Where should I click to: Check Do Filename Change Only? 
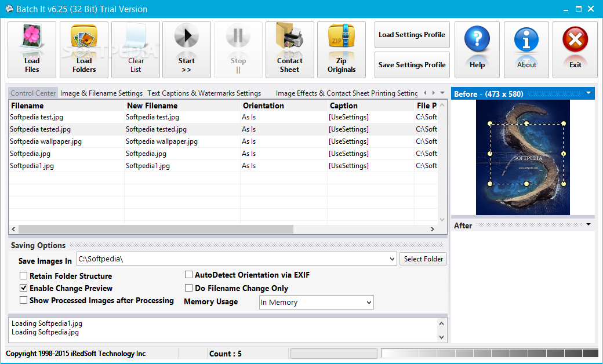click(x=188, y=288)
